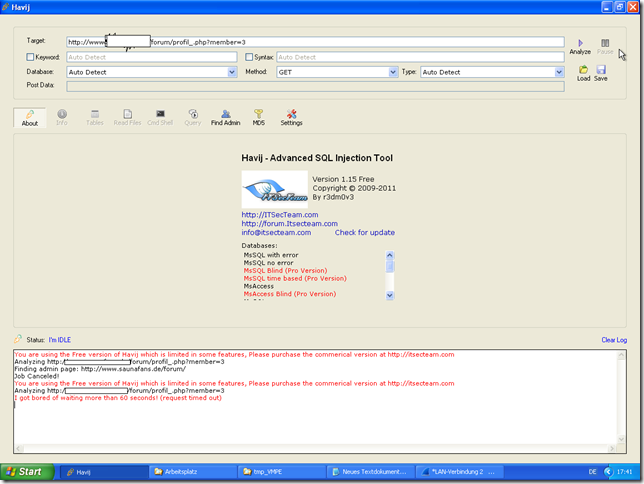Click the status pen icon beside Status
This screenshot has width=644, height=484.
[x=18, y=339]
